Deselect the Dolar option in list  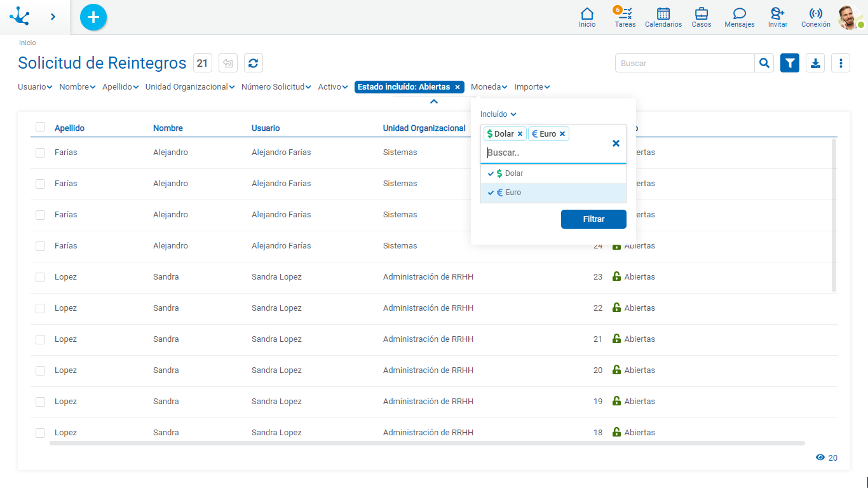[x=553, y=173]
